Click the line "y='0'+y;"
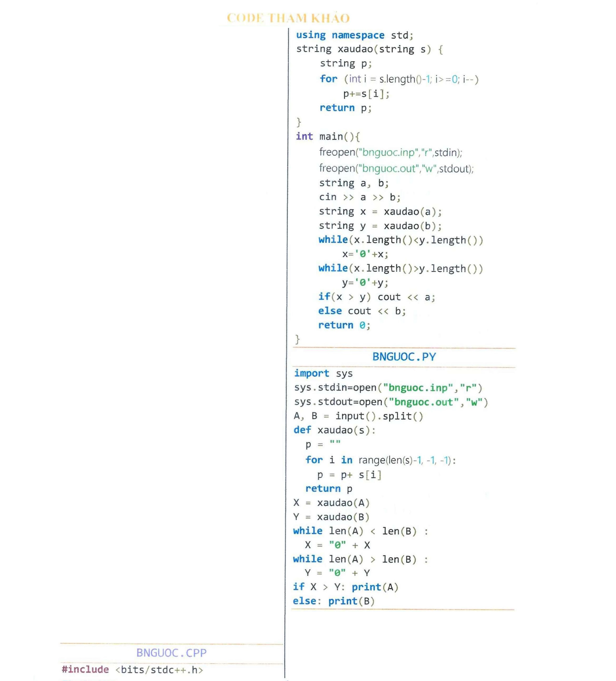This screenshot has height=681, width=616. click(x=365, y=283)
